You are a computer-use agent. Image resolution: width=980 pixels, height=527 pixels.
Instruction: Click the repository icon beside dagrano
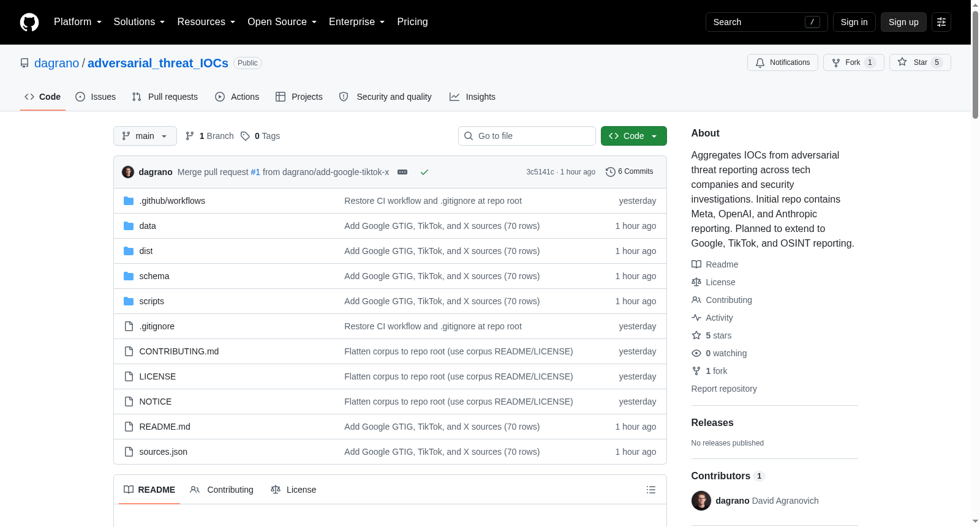(x=24, y=63)
